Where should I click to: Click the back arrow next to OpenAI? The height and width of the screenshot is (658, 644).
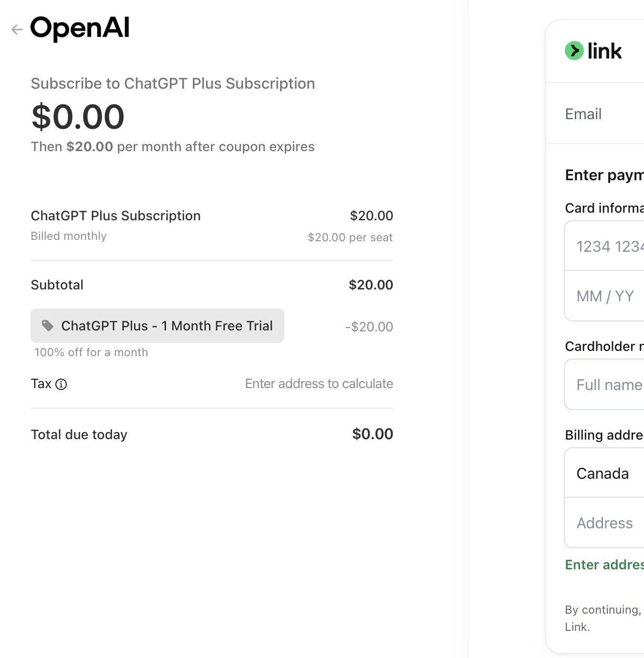coord(17,30)
